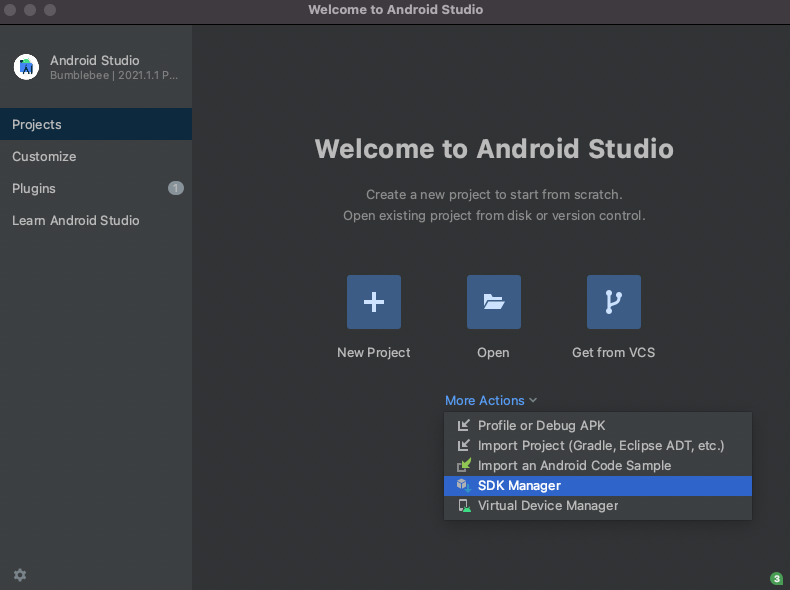
Task: Click the Bumblebee version text
Action: tap(114, 75)
